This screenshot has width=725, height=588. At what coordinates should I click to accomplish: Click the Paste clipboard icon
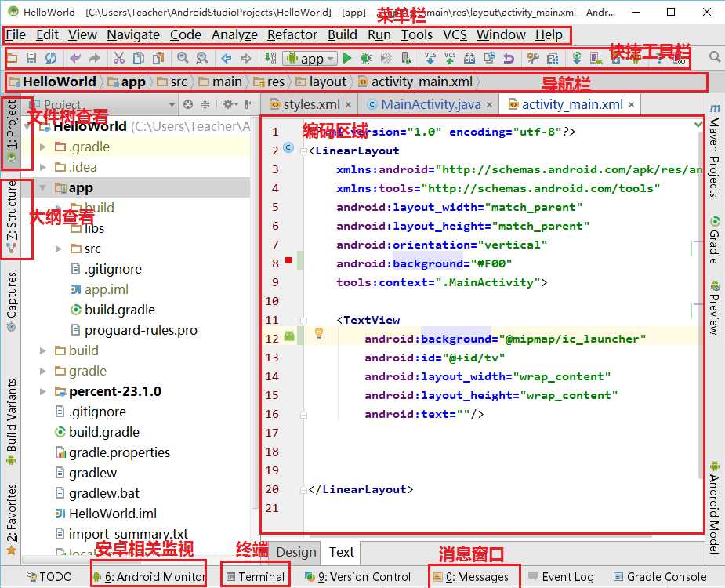(x=158, y=58)
